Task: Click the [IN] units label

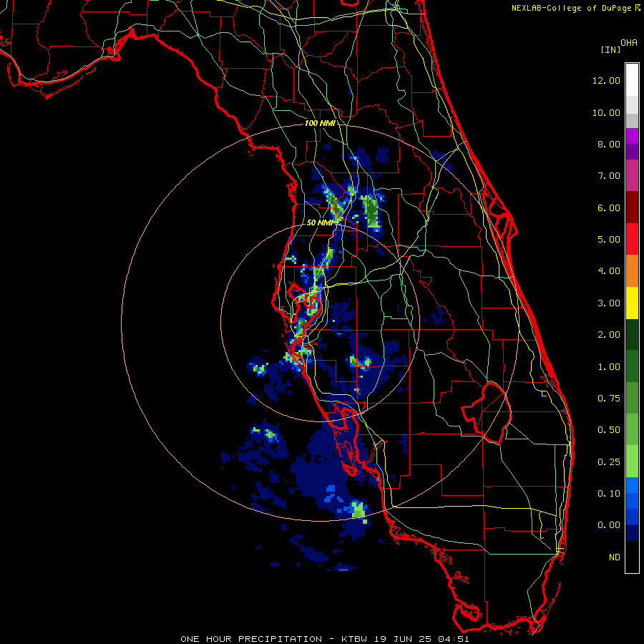Action: click(610, 49)
